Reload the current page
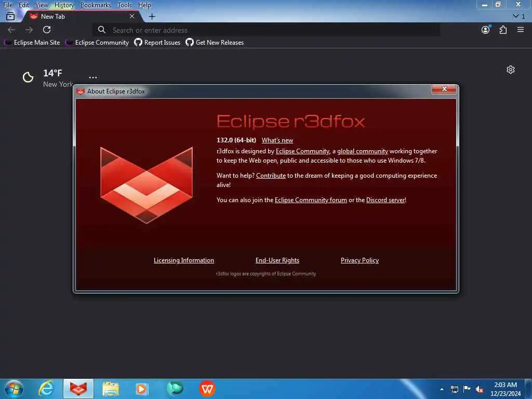Image resolution: width=532 pixels, height=399 pixels. coord(47,30)
